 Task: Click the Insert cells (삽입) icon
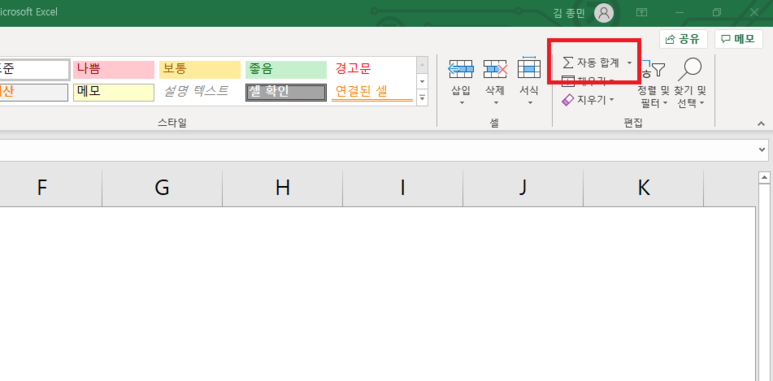click(461, 69)
